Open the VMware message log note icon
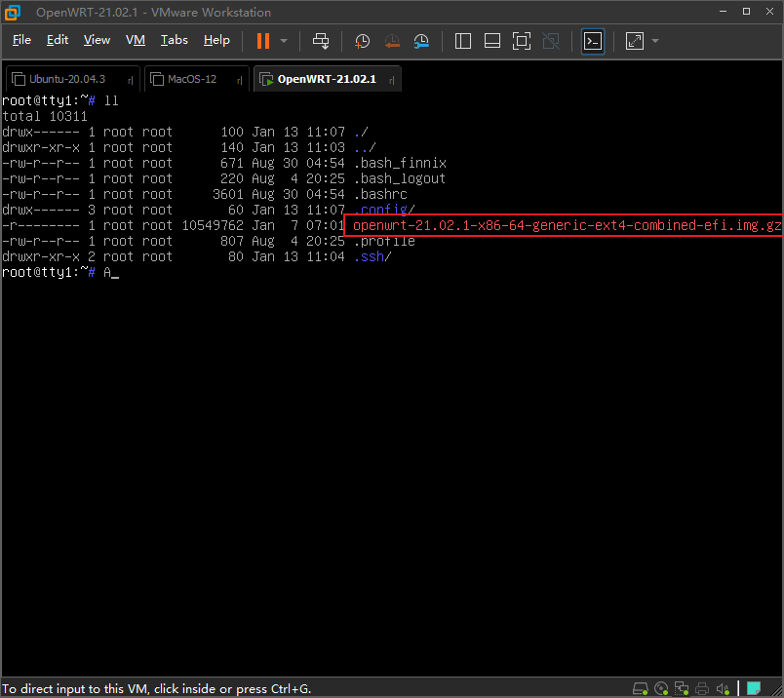 pos(753,687)
